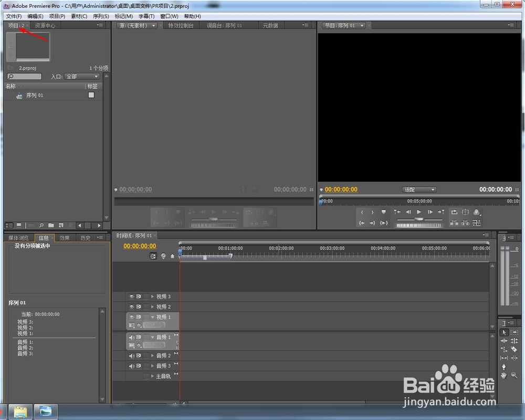The height and width of the screenshot is (420, 525).
Task: Select the Razor tool
Action: (x=514, y=349)
